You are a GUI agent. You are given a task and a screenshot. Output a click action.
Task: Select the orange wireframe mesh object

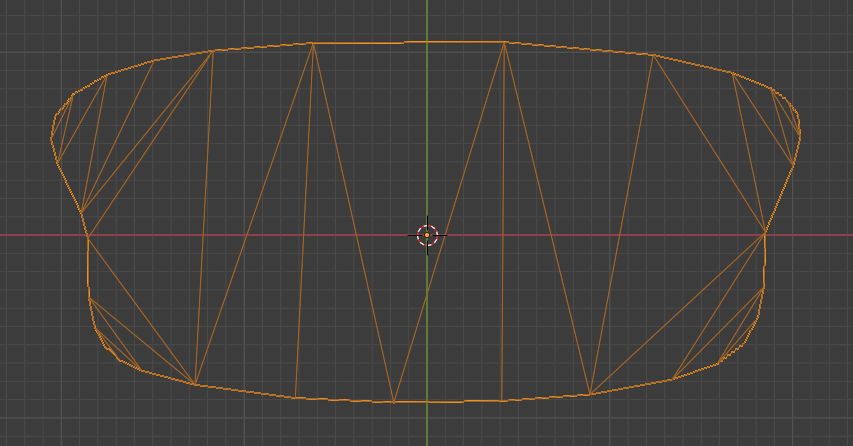(x=425, y=222)
